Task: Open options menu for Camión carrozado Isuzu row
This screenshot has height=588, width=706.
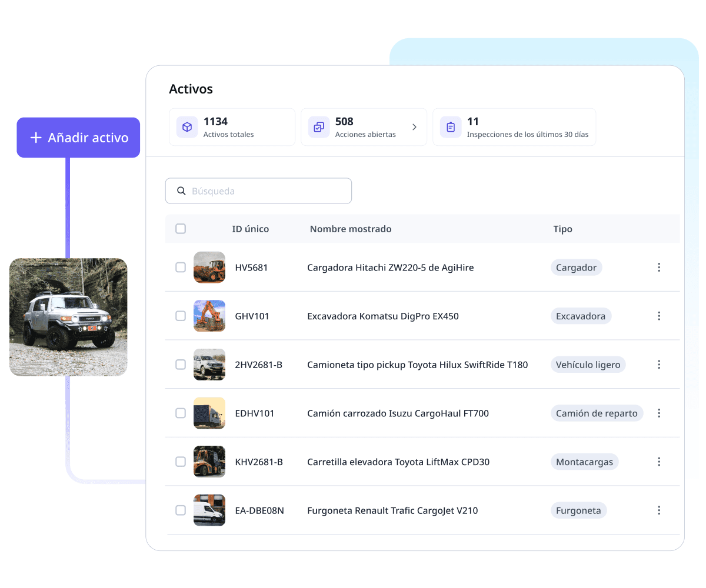Action: point(659,413)
